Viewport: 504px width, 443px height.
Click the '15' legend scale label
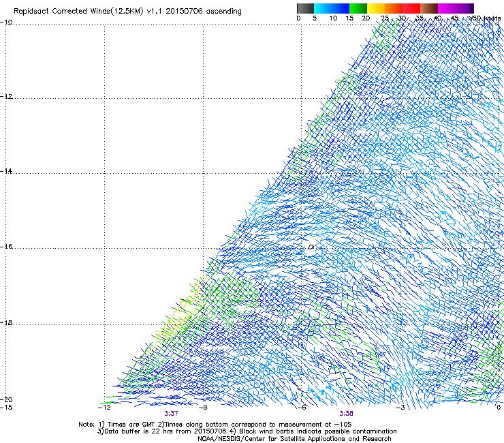pos(349,18)
